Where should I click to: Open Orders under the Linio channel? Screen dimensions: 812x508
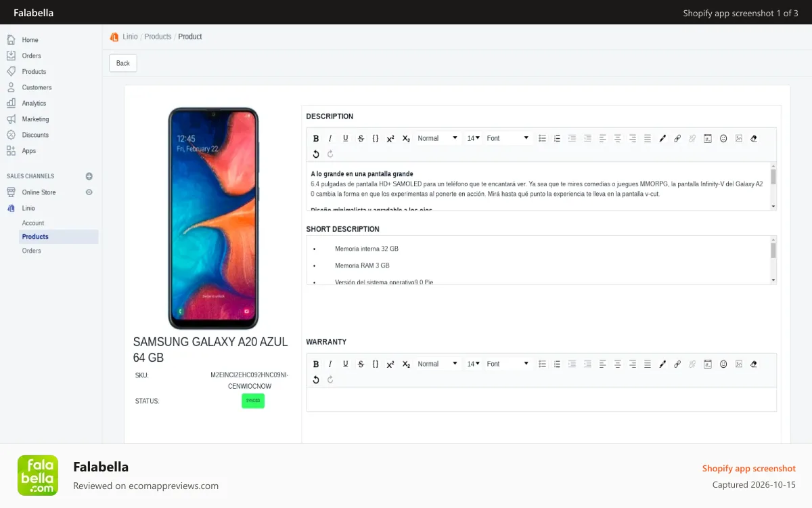(32, 251)
